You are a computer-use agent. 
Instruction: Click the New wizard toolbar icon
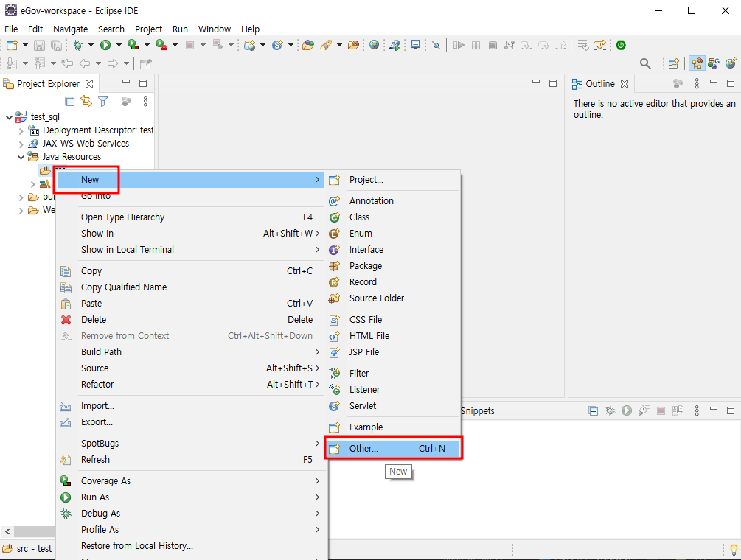(12, 45)
